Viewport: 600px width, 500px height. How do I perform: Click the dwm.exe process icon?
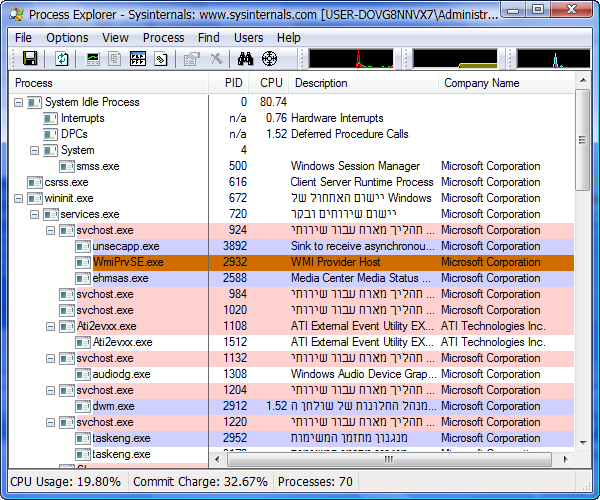click(83, 406)
